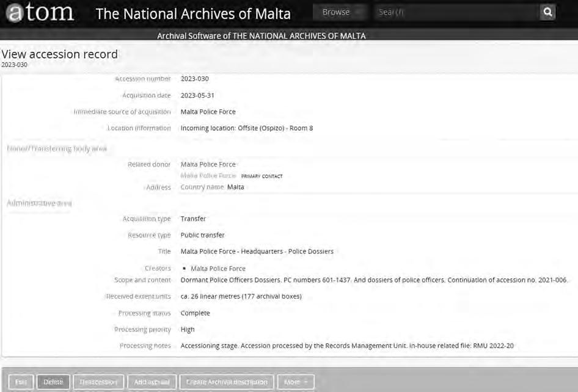578x392 pixels.
Task: Click the View accession record heading
Action: point(59,54)
